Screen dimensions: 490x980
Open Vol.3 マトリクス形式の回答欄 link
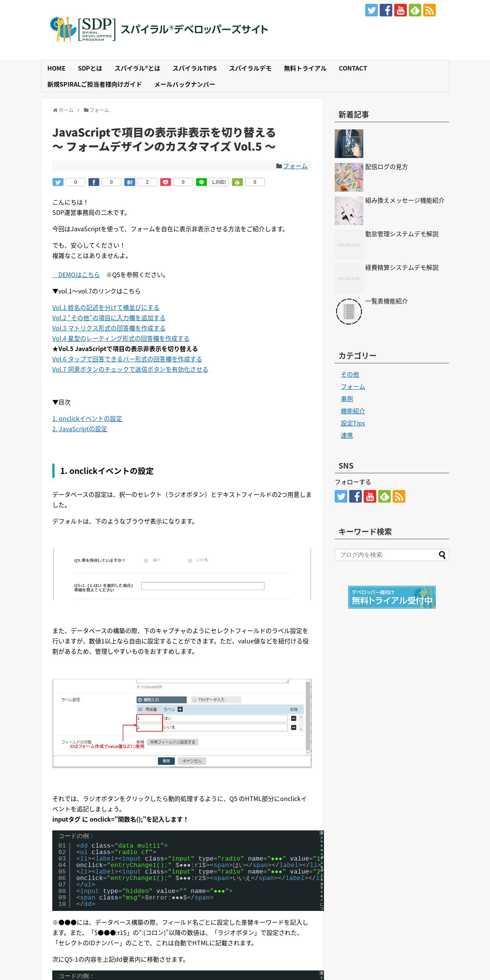pos(109,328)
